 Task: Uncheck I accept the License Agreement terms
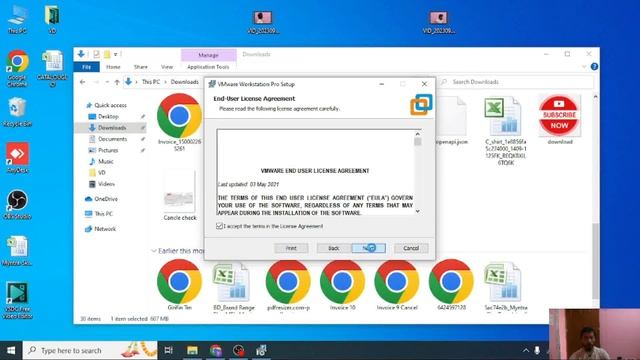coord(220,226)
